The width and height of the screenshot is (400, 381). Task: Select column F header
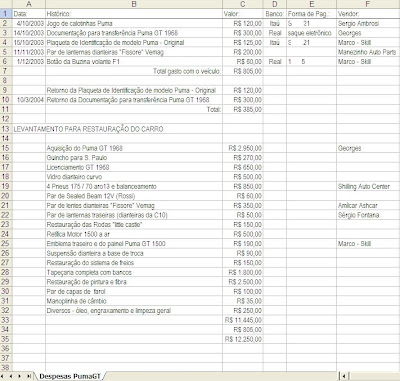[368, 4]
